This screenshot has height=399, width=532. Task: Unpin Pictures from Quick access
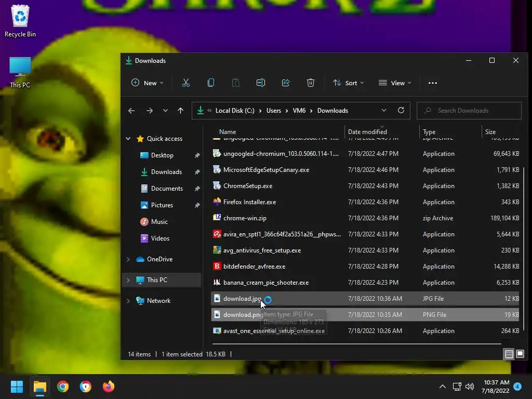pyautogui.click(x=197, y=205)
